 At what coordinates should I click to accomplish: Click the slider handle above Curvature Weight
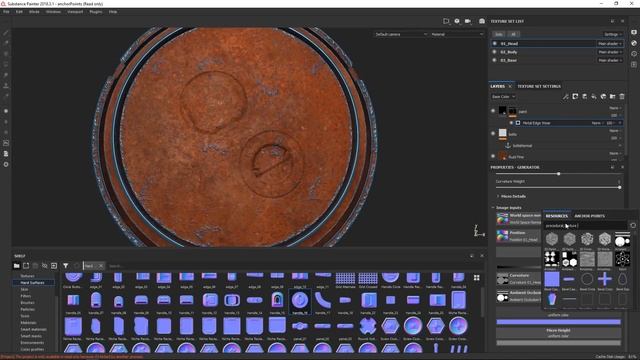point(558,174)
